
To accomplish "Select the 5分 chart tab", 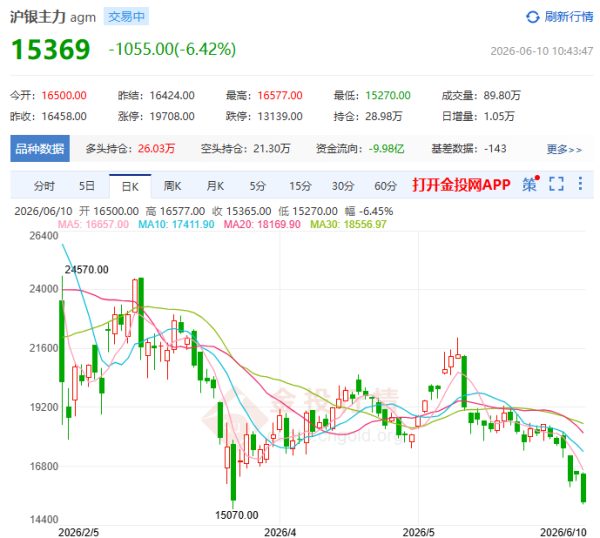I will pyautogui.click(x=258, y=186).
